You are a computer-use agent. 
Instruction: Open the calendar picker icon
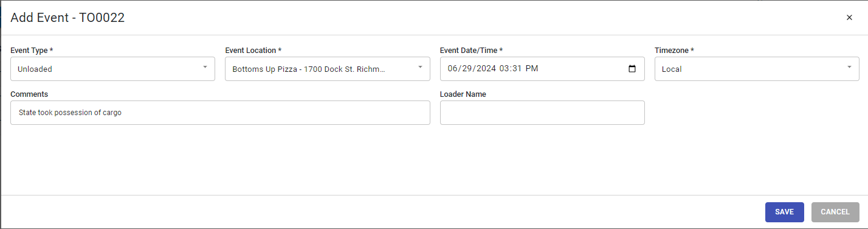coord(632,69)
